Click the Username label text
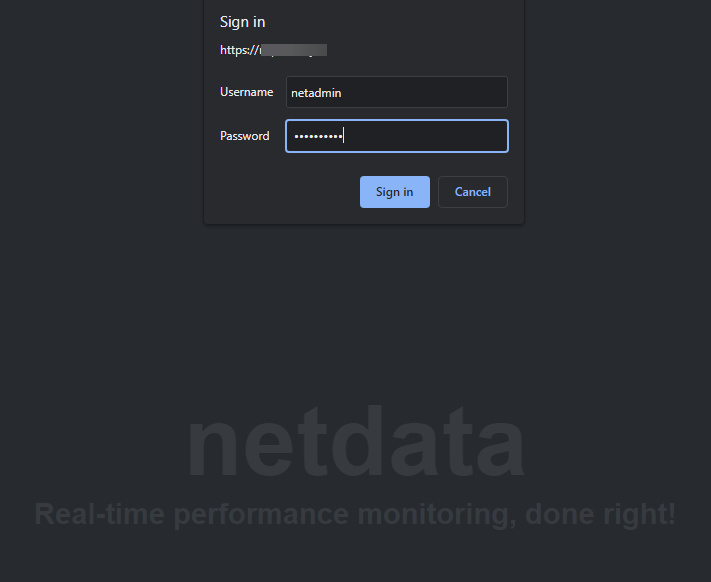Screen dimensions: 711x582 coord(246,92)
